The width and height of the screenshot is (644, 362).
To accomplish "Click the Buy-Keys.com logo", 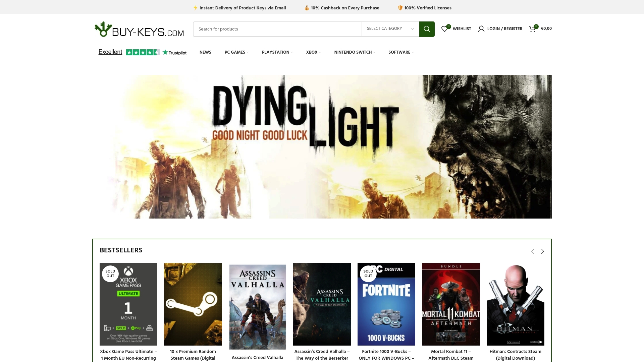I will [139, 29].
